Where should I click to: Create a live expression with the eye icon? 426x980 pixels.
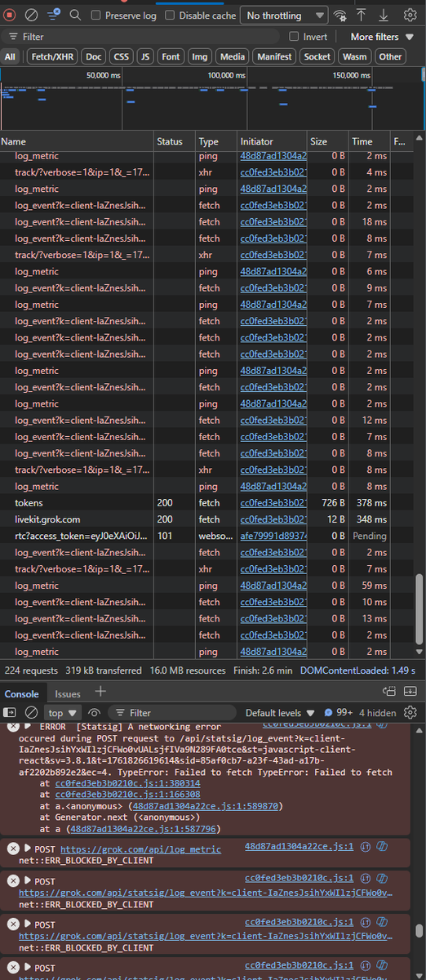click(x=95, y=712)
